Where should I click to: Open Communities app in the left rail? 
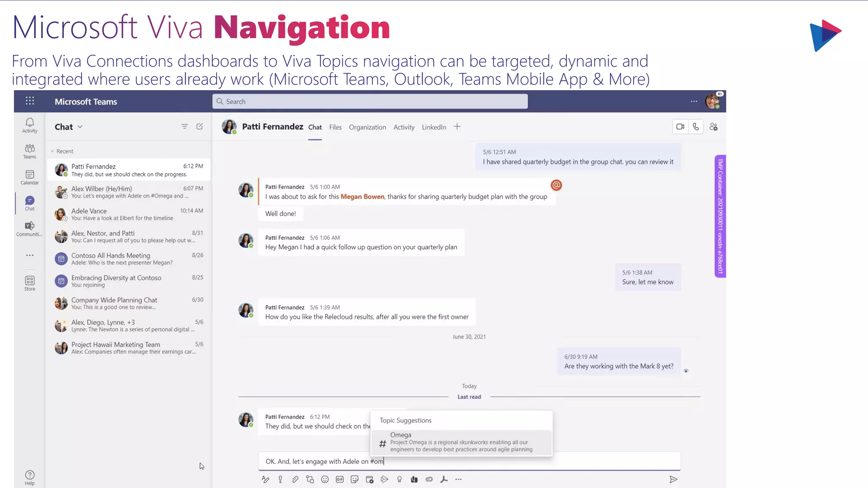point(30,229)
